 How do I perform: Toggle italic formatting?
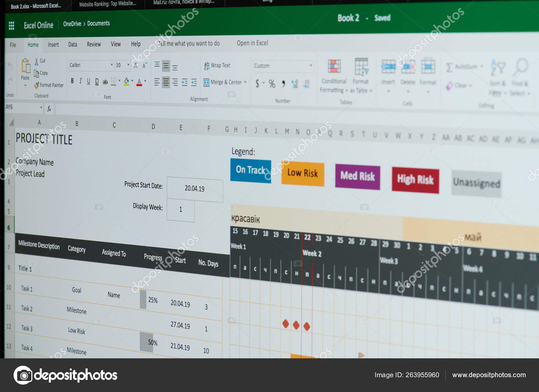[x=80, y=80]
